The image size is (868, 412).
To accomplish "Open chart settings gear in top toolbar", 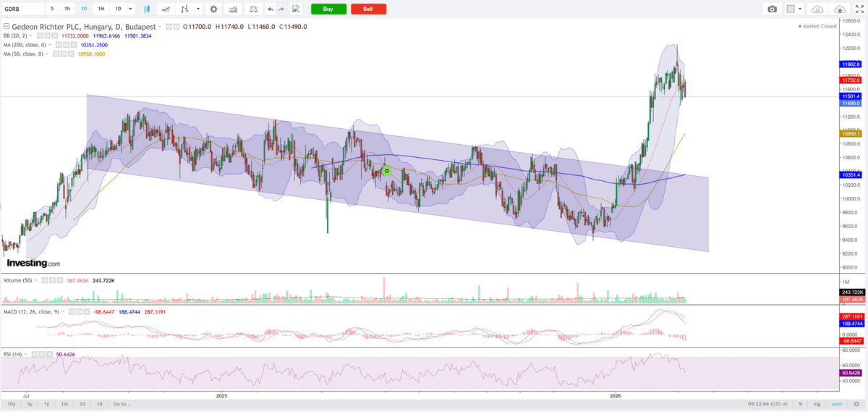I will (x=213, y=9).
